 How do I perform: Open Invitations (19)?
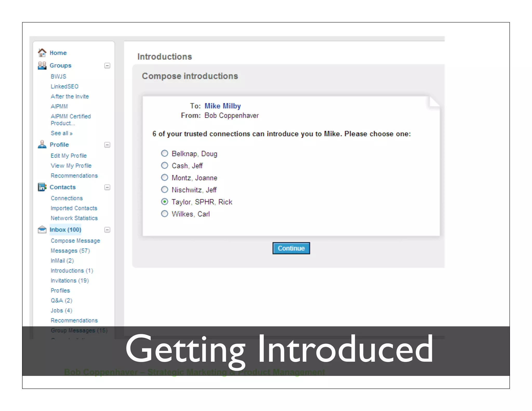point(70,281)
